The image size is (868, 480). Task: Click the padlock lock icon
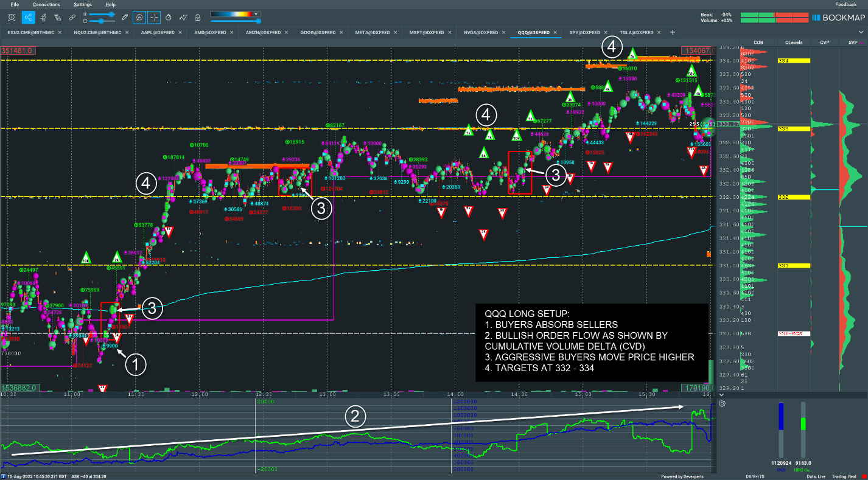click(x=197, y=17)
